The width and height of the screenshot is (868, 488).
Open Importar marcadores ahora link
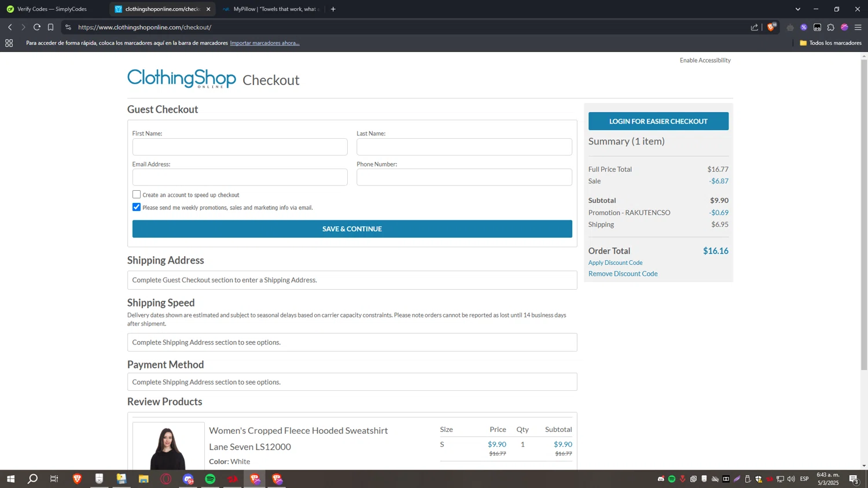(x=264, y=43)
